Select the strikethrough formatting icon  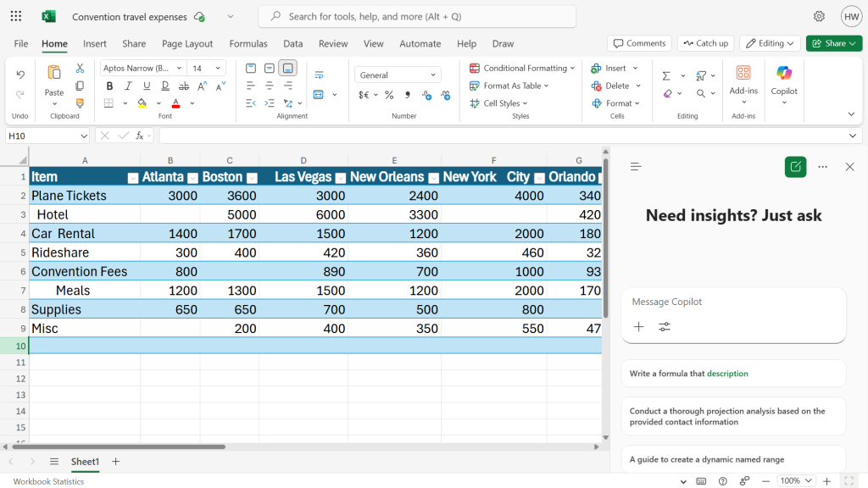pos(184,86)
